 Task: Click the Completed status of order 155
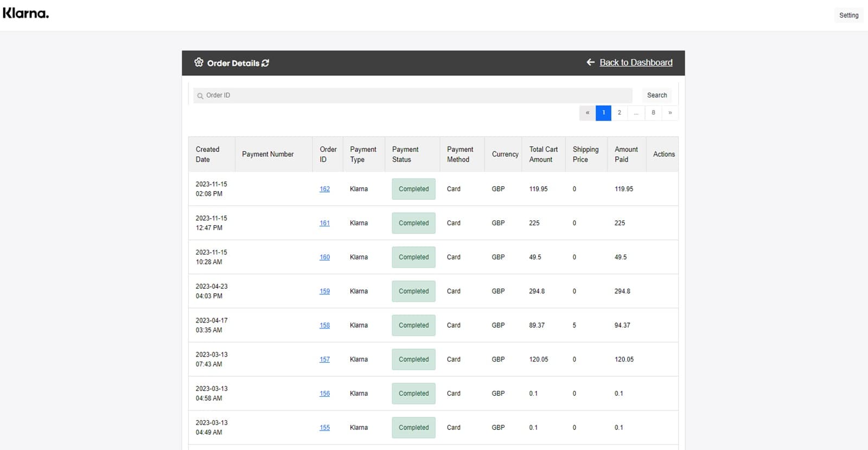point(413,428)
